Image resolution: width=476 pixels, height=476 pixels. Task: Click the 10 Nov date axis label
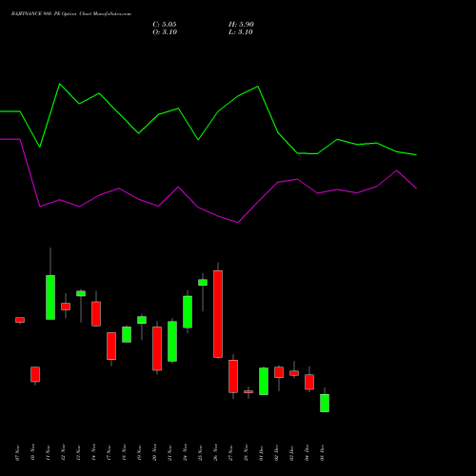tap(32, 452)
